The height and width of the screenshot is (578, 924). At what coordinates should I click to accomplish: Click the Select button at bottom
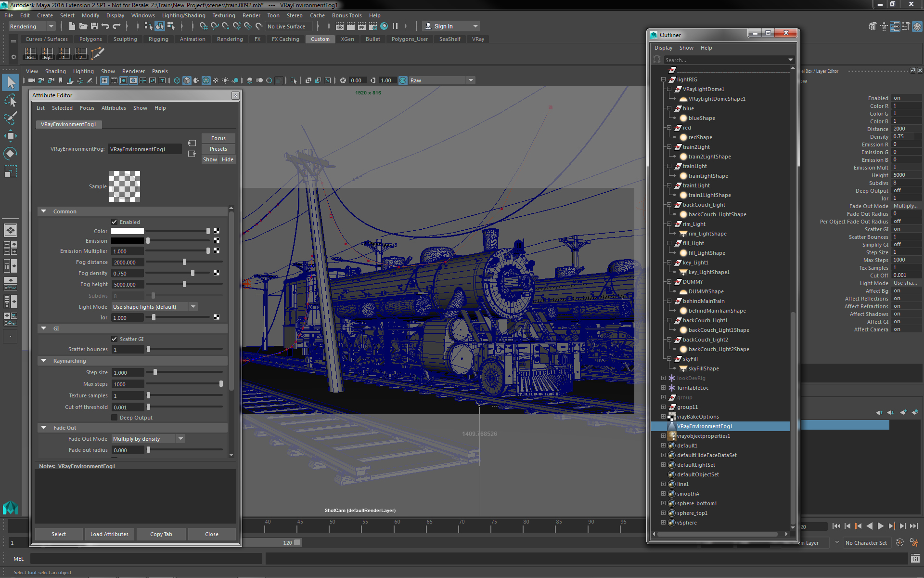click(x=59, y=534)
